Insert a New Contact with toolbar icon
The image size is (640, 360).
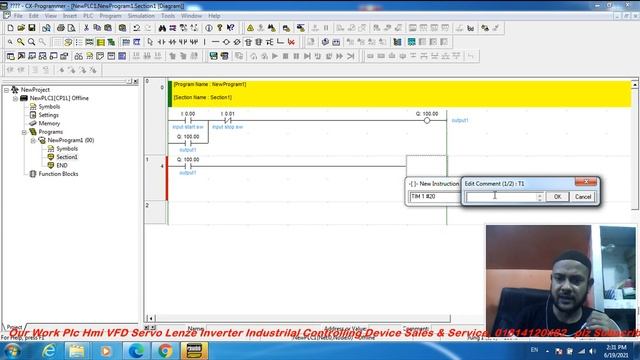click(161, 42)
